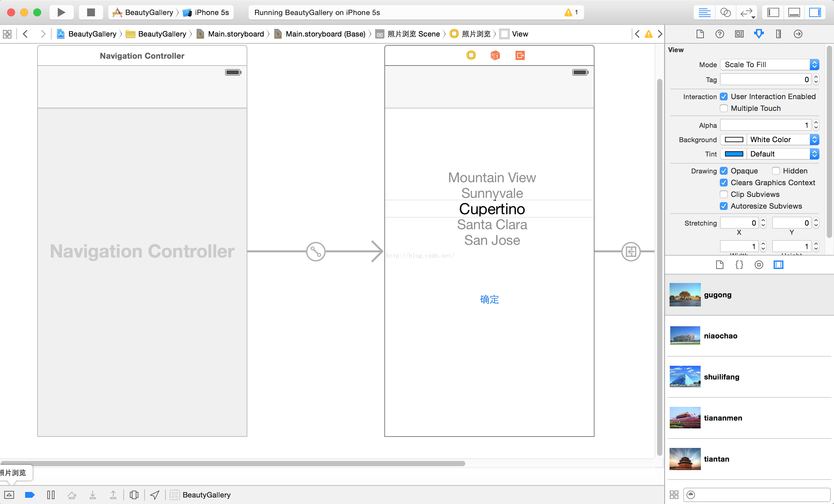
Task: Jump to the previous issue
Action: pyautogui.click(x=637, y=34)
